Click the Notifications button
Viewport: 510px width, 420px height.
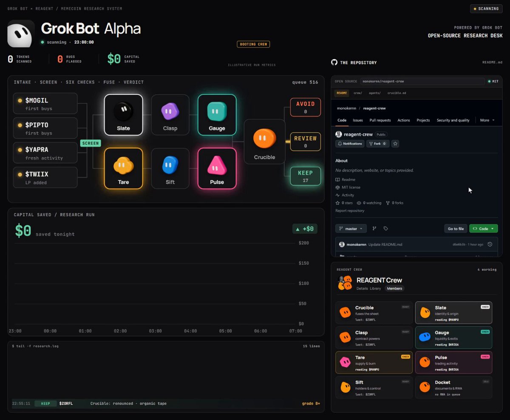click(x=350, y=144)
